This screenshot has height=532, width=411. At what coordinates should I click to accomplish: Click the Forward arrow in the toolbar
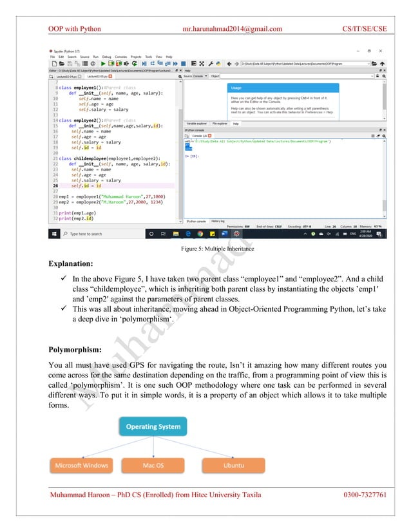[x=236, y=64]
